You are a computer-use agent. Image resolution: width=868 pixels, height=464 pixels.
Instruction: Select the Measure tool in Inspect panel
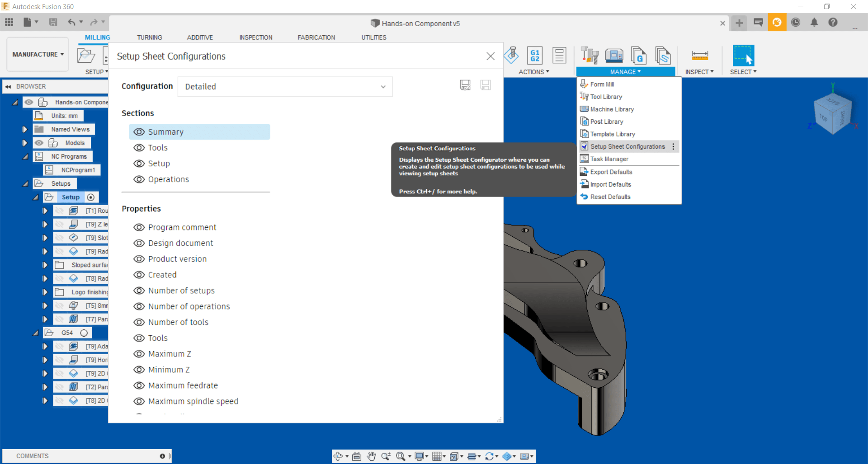(x=699, y=55)
